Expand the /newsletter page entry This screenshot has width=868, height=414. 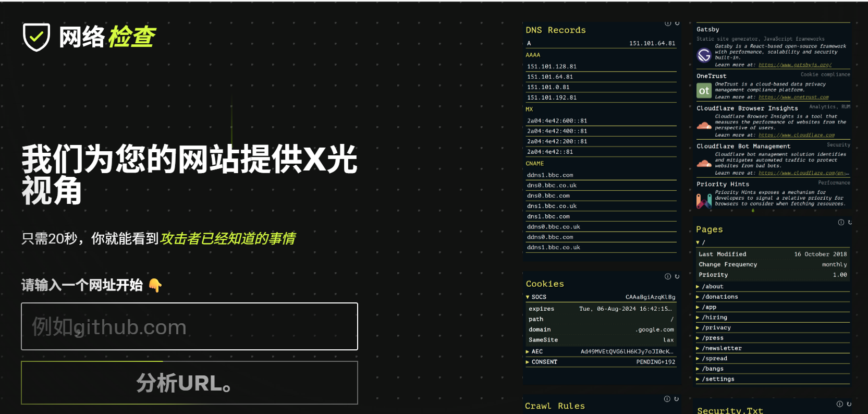click(698, 348)
